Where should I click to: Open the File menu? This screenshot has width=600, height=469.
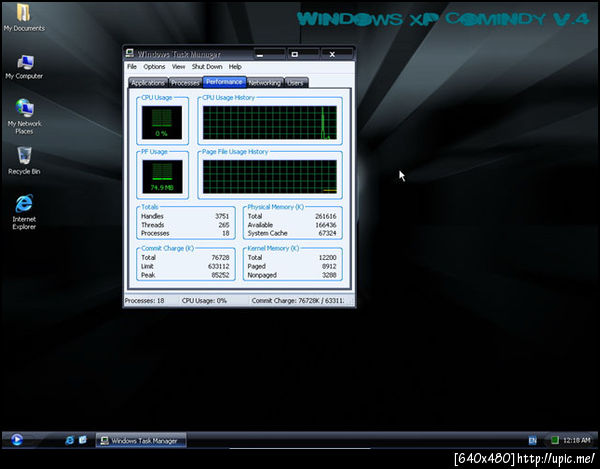pos(132,67)
